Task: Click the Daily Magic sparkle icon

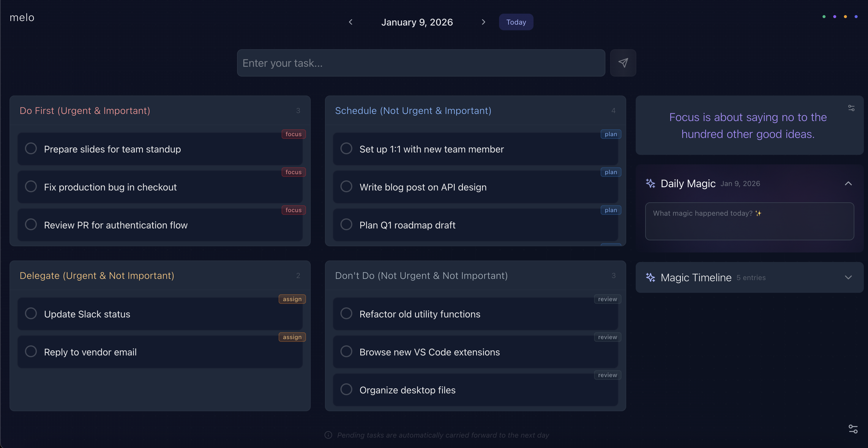Action: (x=650, y=183)
